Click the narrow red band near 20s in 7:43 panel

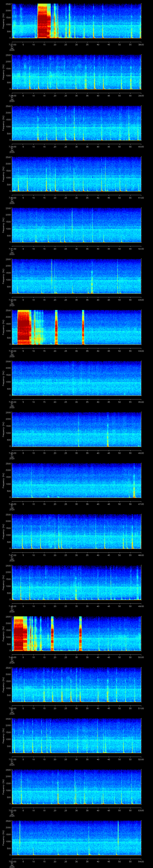[x=56, y=327]
